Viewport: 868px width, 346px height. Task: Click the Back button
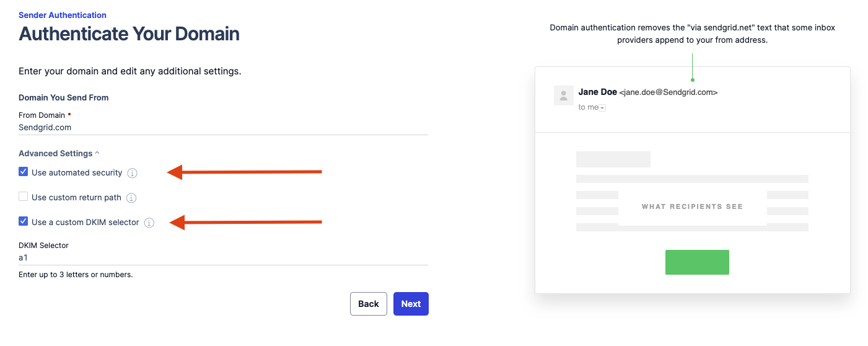[368, 304]
